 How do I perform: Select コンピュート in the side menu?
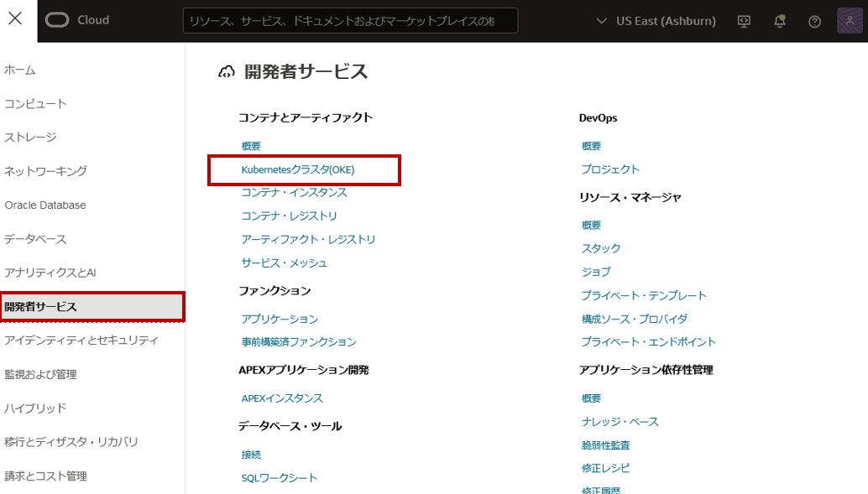tap(35, 103)
